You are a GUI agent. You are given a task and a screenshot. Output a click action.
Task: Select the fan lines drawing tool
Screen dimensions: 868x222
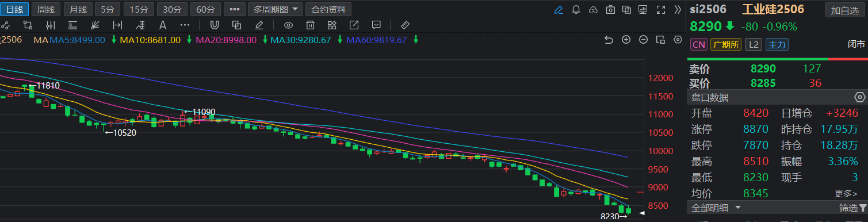coord(95,25)
